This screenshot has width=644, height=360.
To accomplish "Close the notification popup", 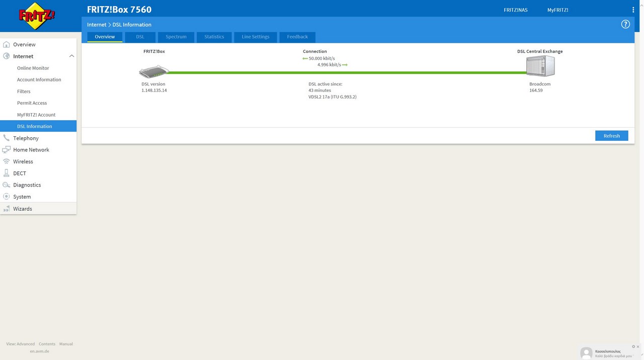I will tap(639, 346).
